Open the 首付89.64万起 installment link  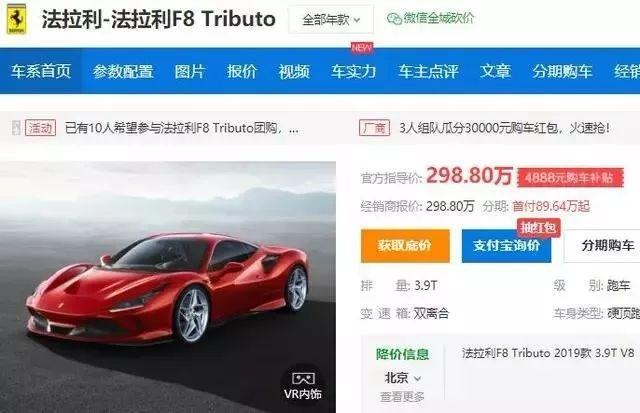click(551, 206)
